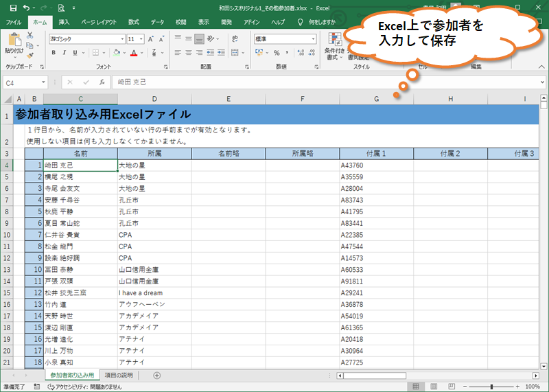Image resolution: width=549 pixels, height=392 pixels.
Task: Select column header D
Action: click(154, 99)
